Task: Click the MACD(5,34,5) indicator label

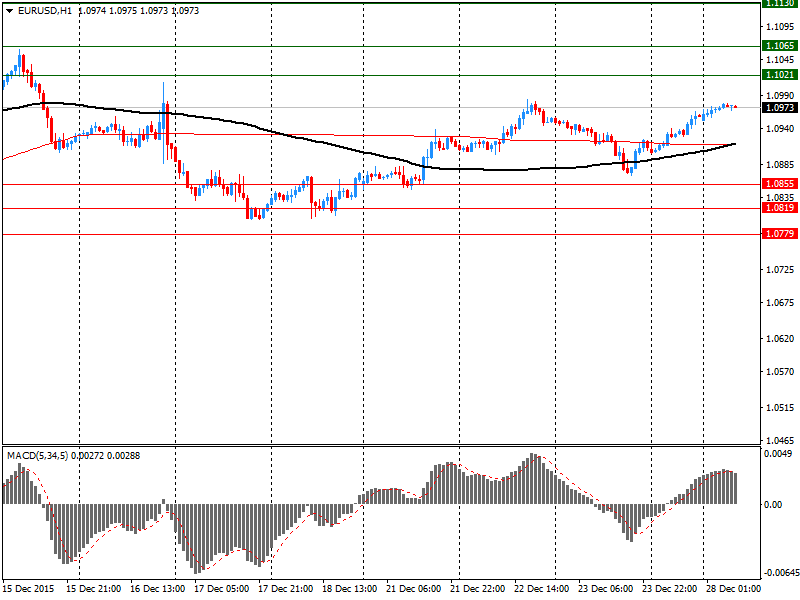Action: 37,456
